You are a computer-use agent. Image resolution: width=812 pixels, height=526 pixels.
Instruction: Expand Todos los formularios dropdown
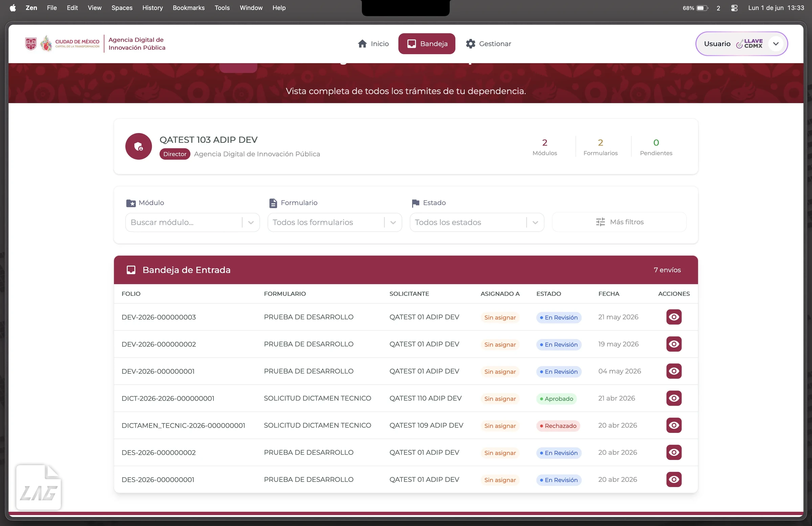pyautogui.click(x=393, y=222)
